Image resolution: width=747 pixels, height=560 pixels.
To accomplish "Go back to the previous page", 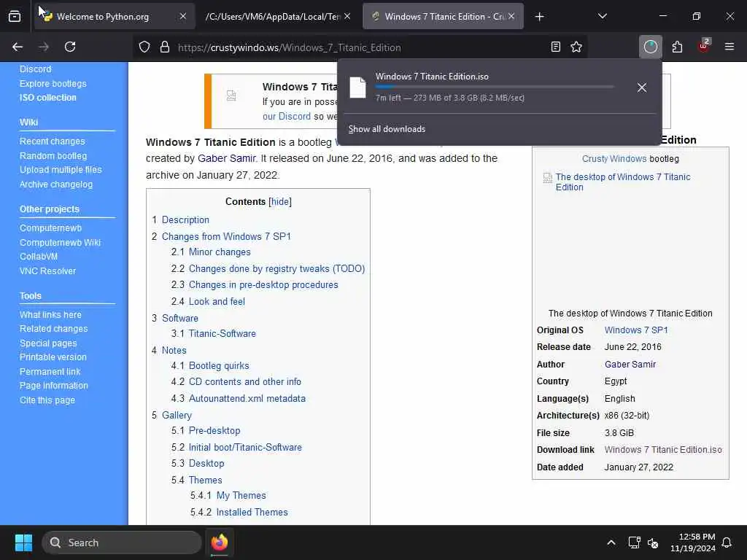I will [x=18, y=47].
